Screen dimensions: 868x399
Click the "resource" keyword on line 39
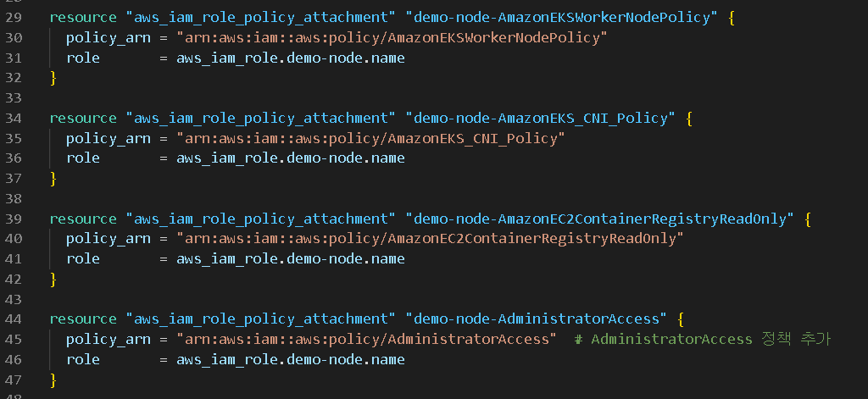83,219
